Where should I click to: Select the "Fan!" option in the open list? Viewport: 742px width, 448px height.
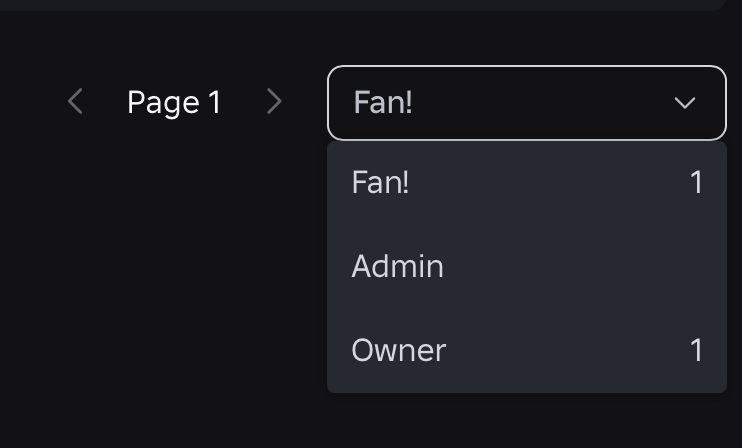(x=381, y=183)
